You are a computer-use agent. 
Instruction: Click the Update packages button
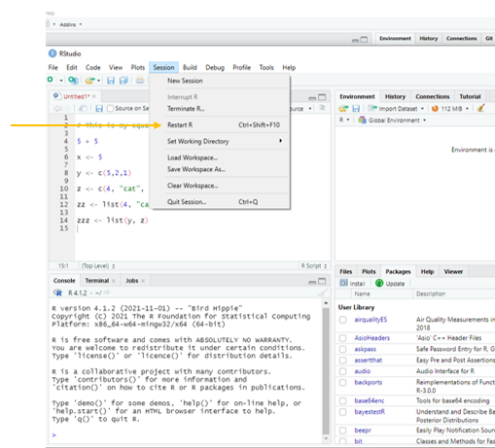coord(390,283)
